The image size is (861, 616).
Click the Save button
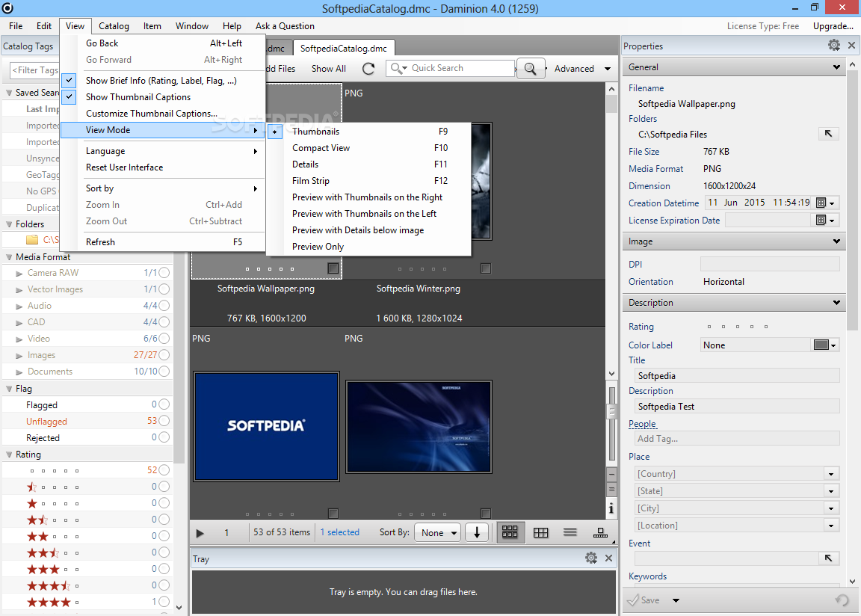[644, 600]
